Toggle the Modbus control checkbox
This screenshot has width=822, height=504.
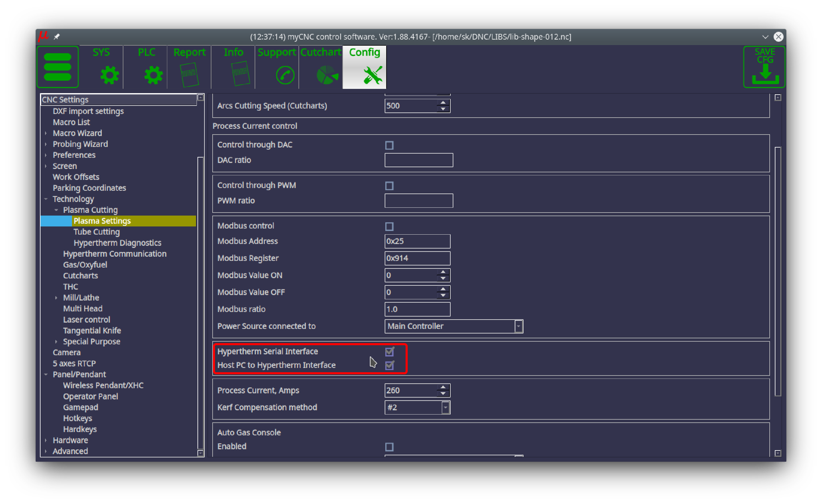pos(389,226)
